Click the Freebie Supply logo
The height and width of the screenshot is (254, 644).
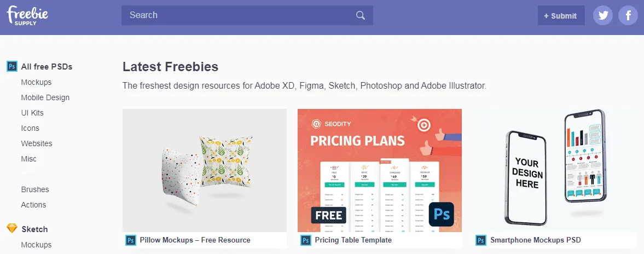[27, 15]
